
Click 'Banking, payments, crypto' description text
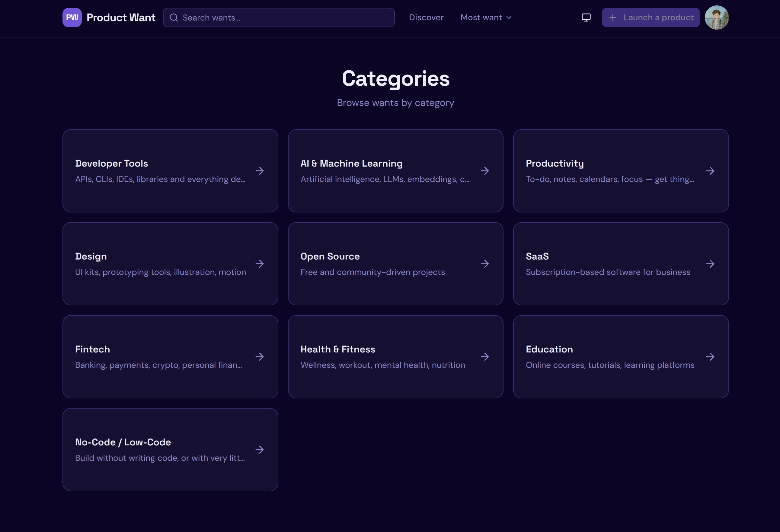point(158,365)
